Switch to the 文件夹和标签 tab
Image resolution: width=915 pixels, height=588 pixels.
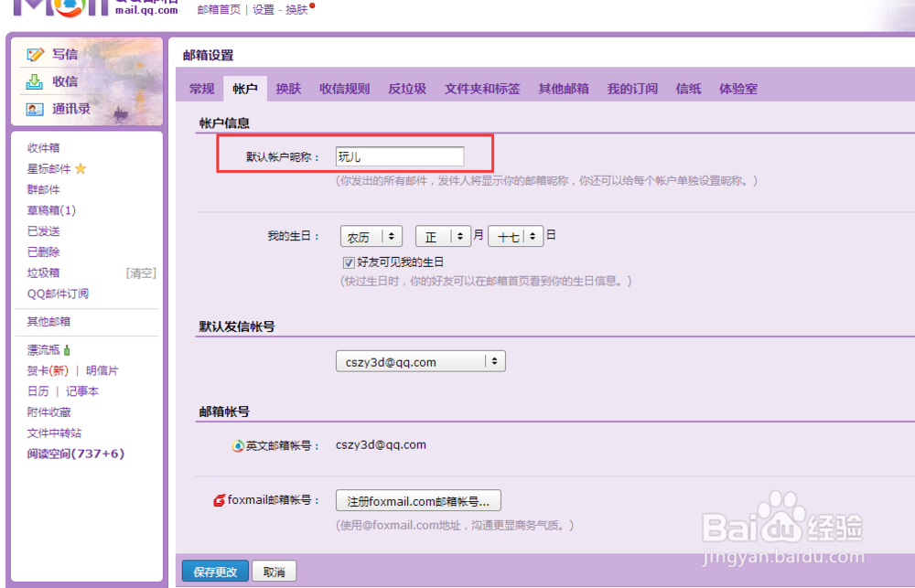(485, 88)
